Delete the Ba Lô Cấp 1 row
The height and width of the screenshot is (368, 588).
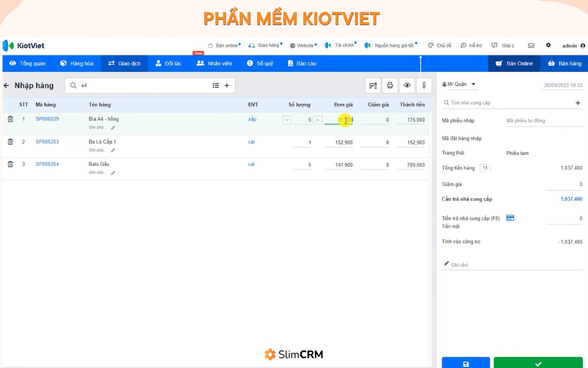click(11, 142)
